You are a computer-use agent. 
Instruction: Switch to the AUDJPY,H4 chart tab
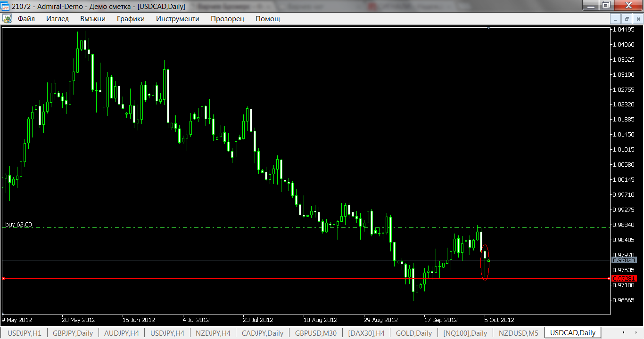(x=122, y=333)
